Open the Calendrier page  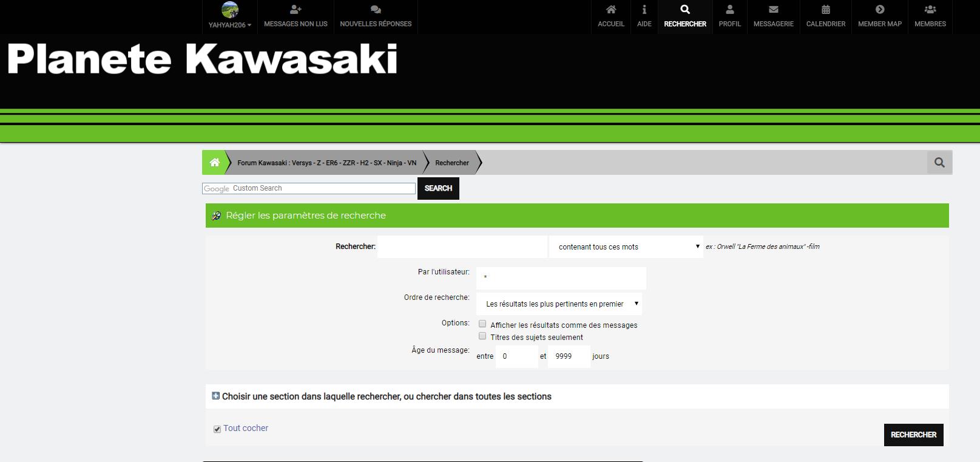[826, 17]
